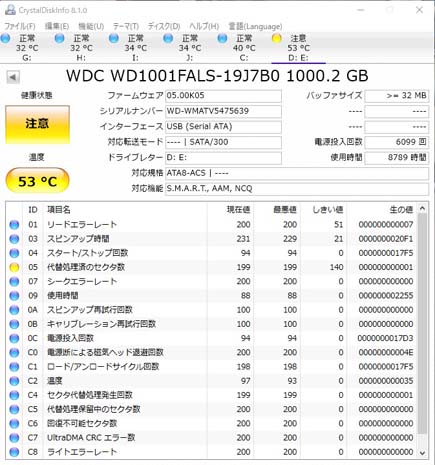Click raw value 0000000020F1

coord(386,239)
